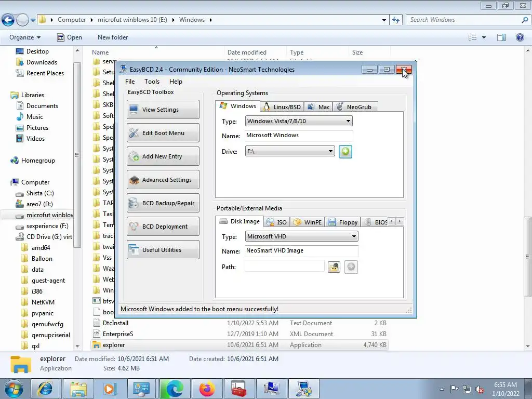This screenshot has width=532, height=399.
Task: Open the change view options dropdown arrow
Action: click(x=484, y=37)
